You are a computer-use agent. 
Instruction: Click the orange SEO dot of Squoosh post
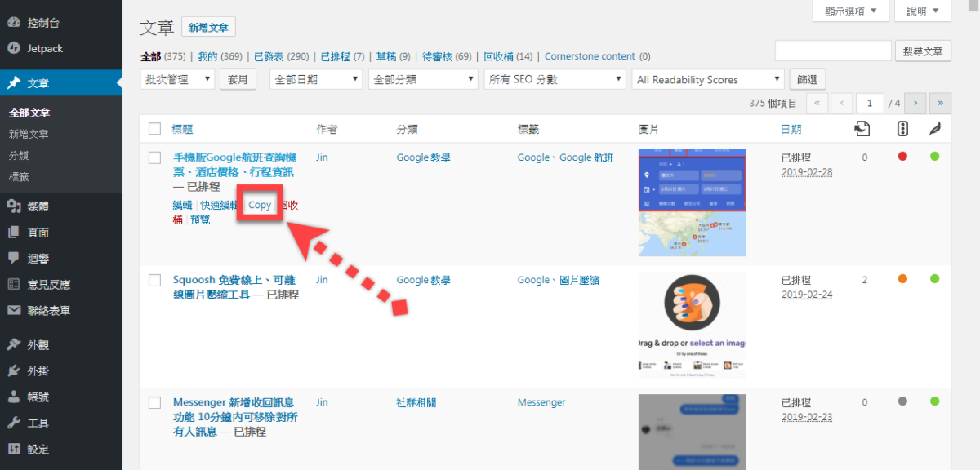coord(902,279)
